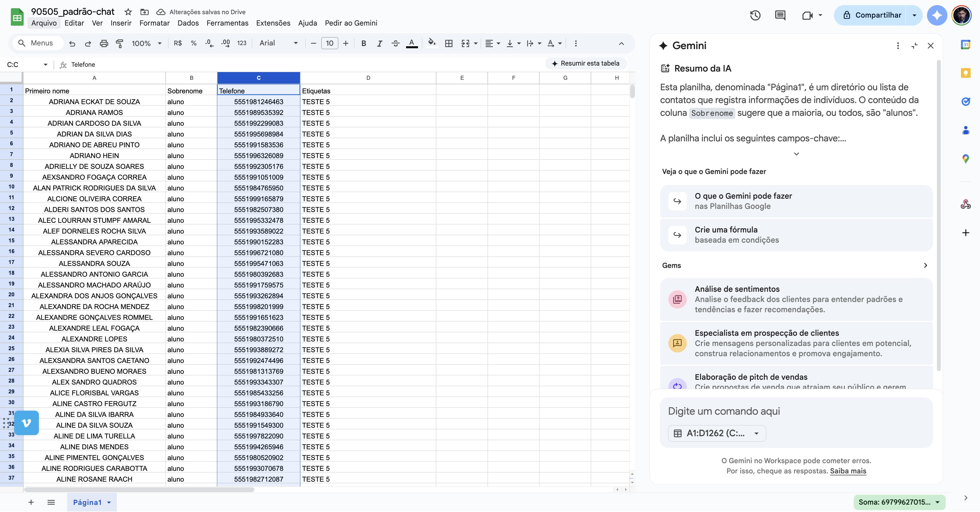Viewport: 980px width, 512px height.
Task: Expand the Gems section arrow
Action: 925,265
